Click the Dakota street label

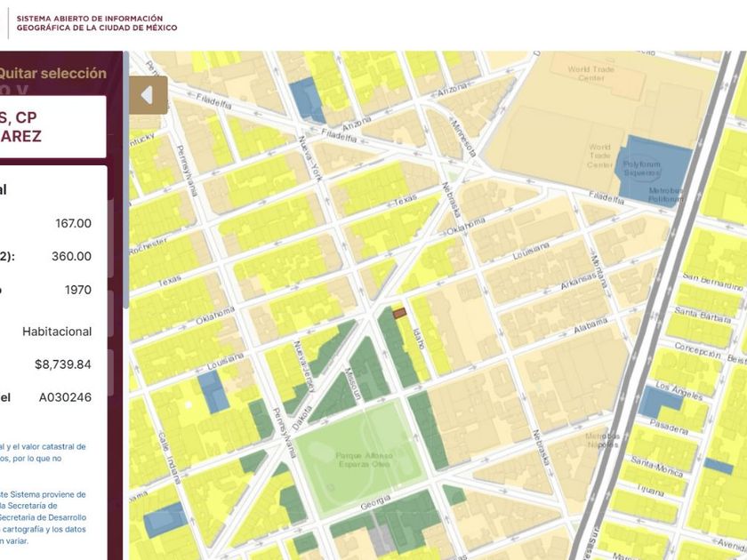tap(301, 418)
